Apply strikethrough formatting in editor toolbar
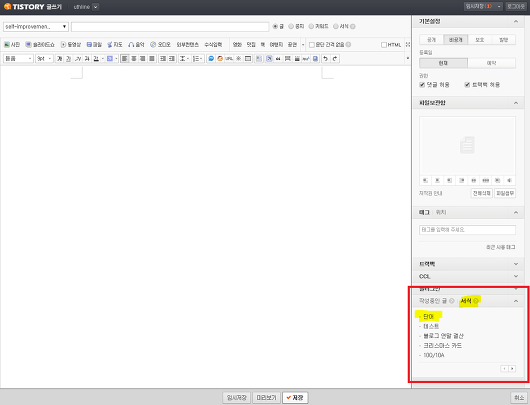This screenshot has width=530, height=405. click(x=87, y=59)
